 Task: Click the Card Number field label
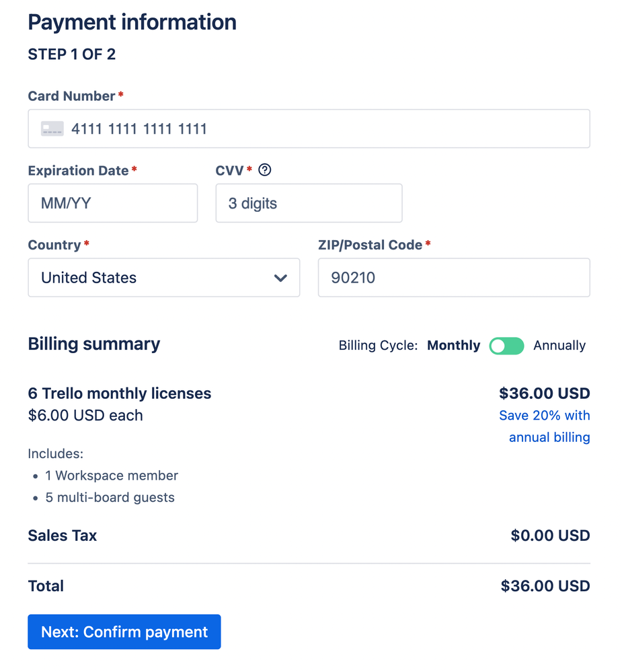pyautogui.click(x=71, y=96)
